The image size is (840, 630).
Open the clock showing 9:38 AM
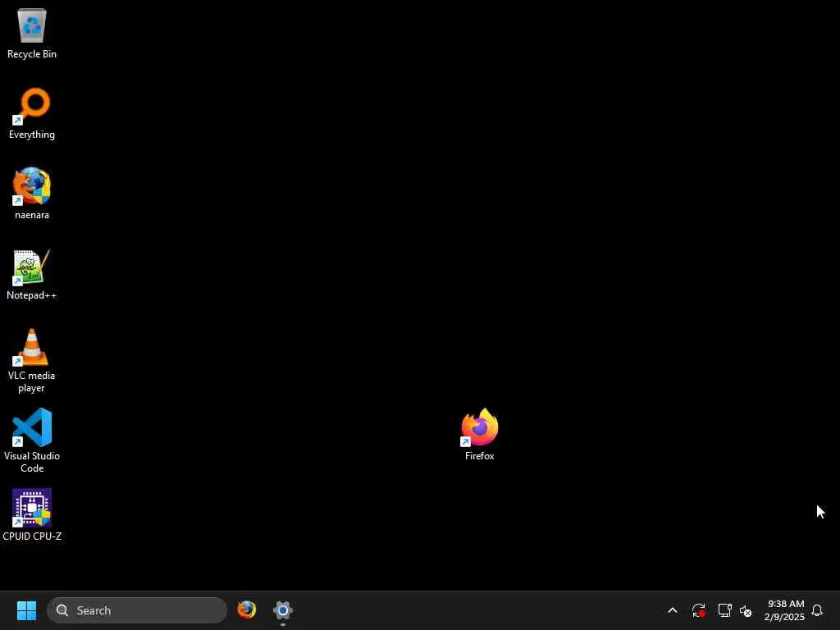(785, 610)
